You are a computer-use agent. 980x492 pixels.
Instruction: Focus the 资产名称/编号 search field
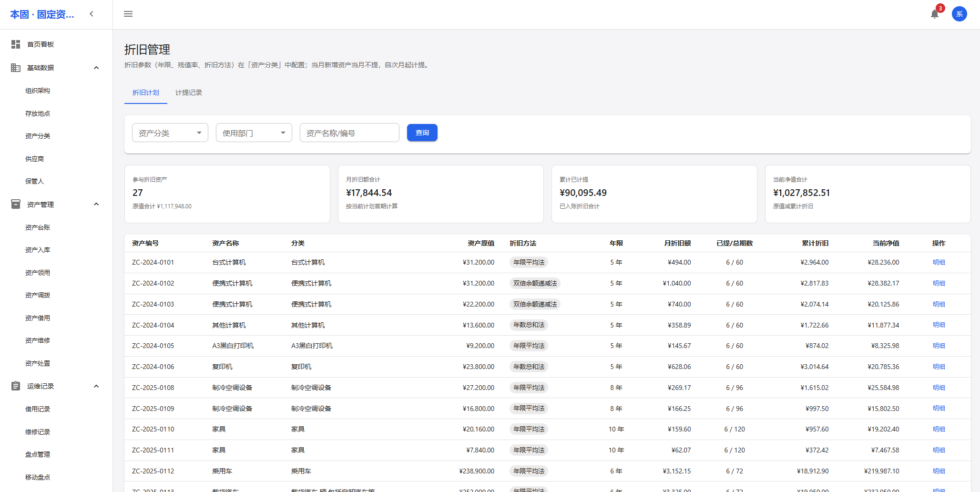pyautogui.click(x=349, y=133)
